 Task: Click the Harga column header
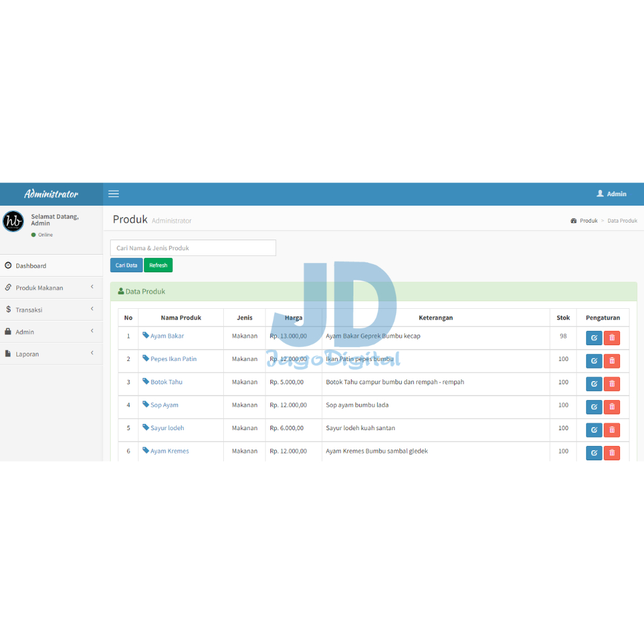(294, 318)
